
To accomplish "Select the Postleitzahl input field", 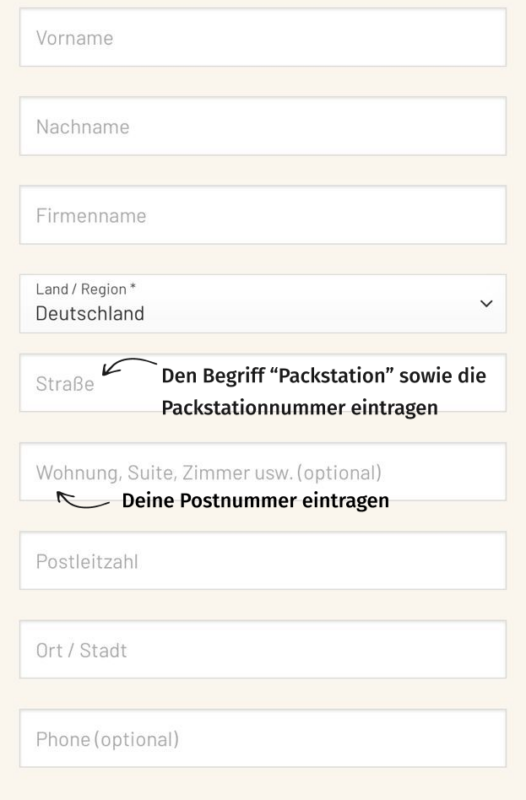I will (x=263, y=561).
